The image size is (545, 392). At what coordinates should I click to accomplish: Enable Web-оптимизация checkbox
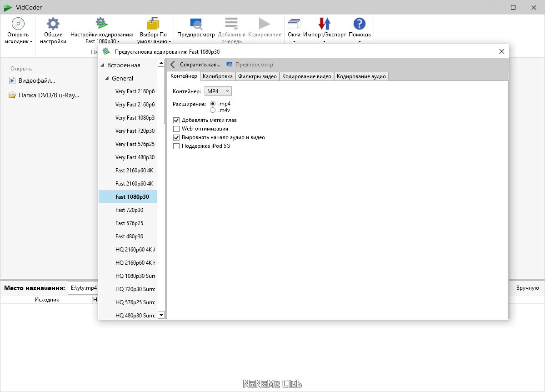(176, 129)
